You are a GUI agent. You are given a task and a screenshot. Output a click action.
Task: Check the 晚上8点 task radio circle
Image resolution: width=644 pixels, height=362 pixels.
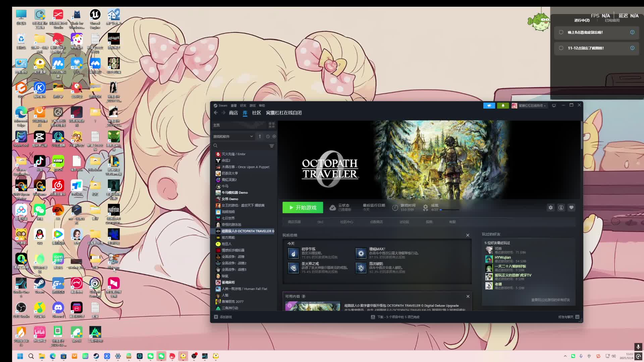(x=561, y=32)
